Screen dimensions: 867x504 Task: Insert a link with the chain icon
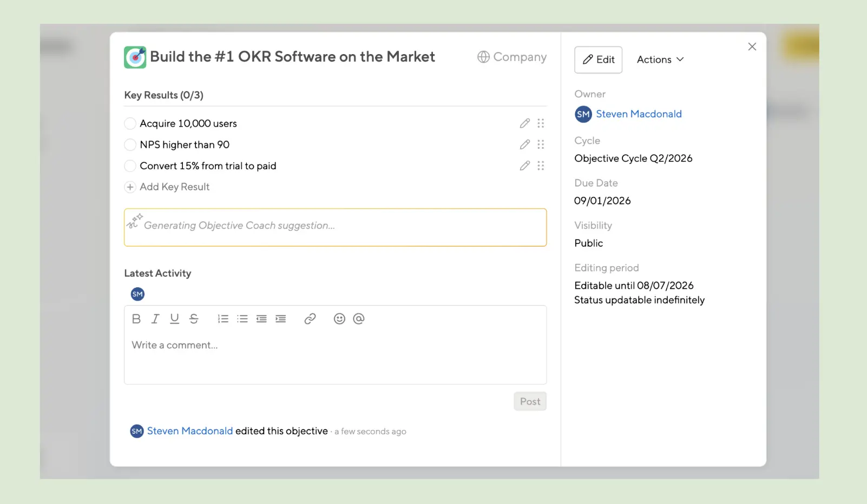[x=310, y=319]
